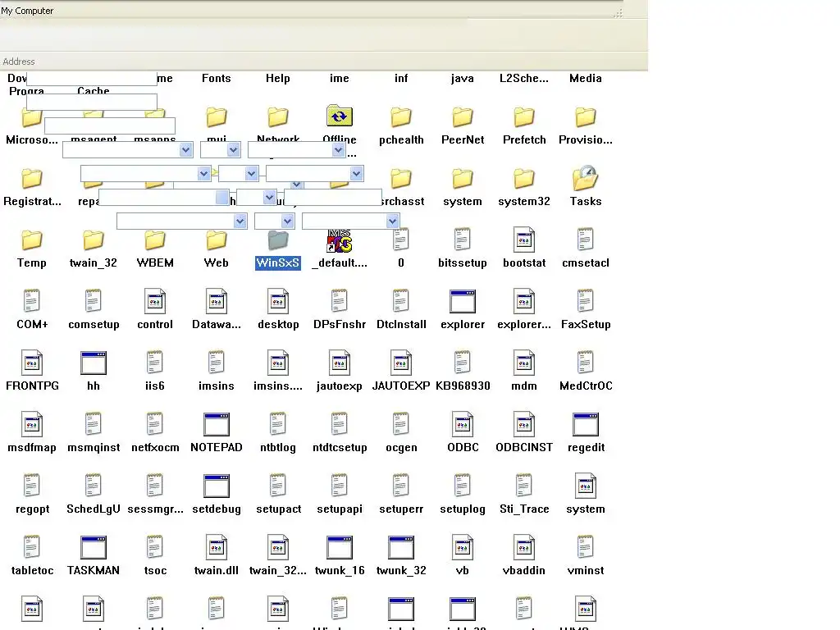The image size is (840, 630).
Task: Select the KB968930 log file icon
Action: pos(463,362)
